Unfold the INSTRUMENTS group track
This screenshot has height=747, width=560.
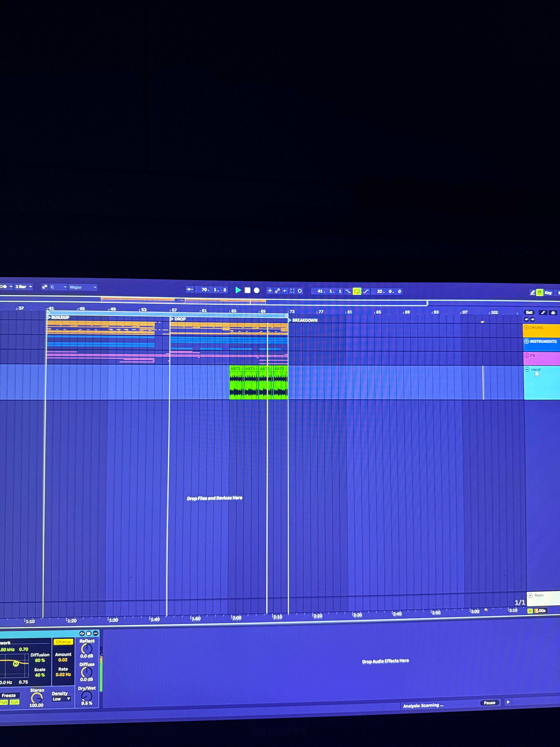pyautogui.click(x=526, y=341)
